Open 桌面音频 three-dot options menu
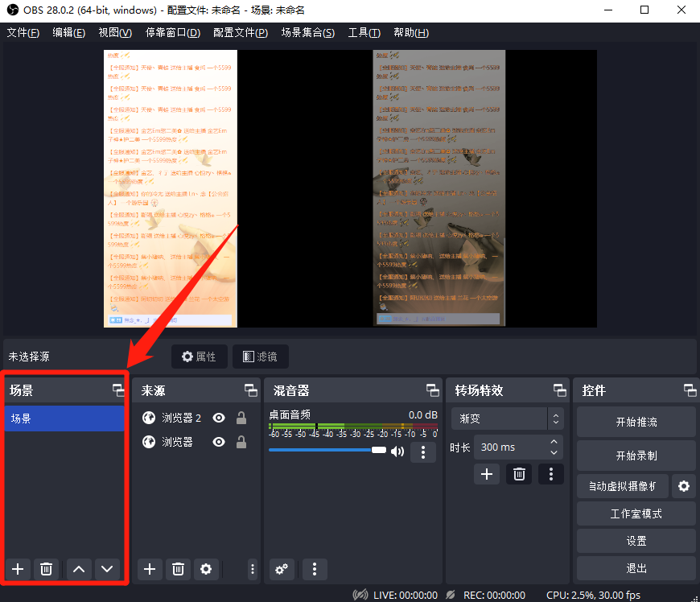Viewport: 700px width, 602px height. [423, 451]
